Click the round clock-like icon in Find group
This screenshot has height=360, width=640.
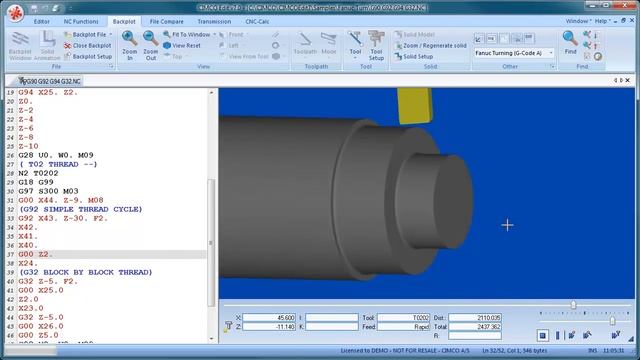[598, 57]
